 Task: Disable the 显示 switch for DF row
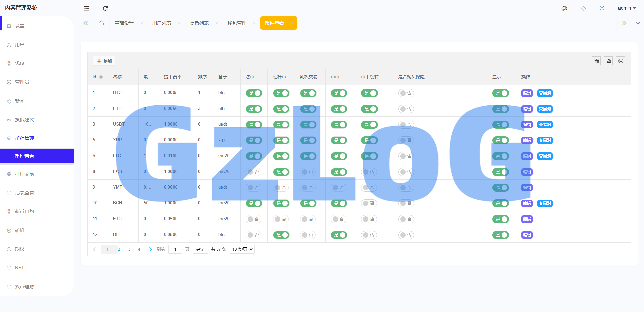501,235
